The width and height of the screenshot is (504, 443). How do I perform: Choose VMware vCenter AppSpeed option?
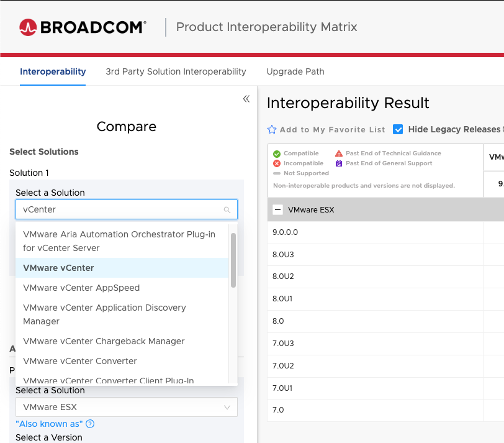coord(81,288)
